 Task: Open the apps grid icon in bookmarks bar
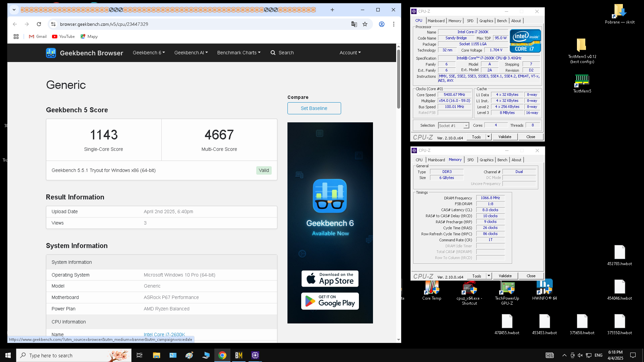tap(16, 37)
